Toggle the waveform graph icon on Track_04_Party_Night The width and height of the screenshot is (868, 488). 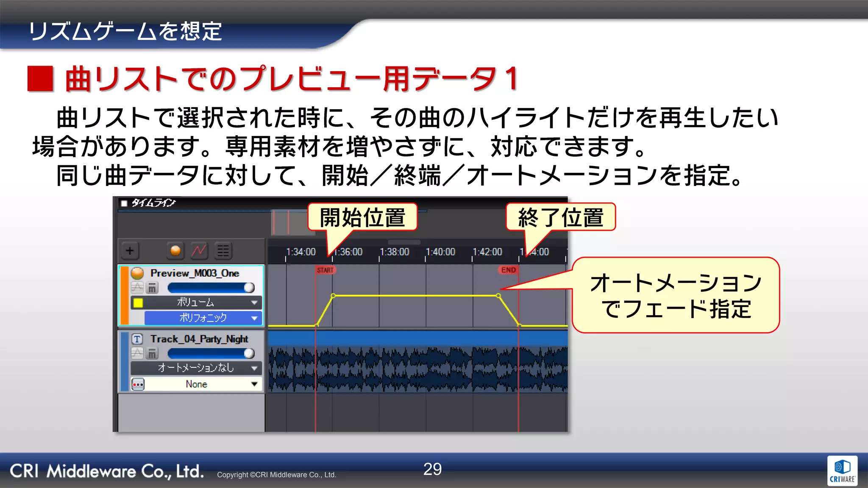[137, 353]
